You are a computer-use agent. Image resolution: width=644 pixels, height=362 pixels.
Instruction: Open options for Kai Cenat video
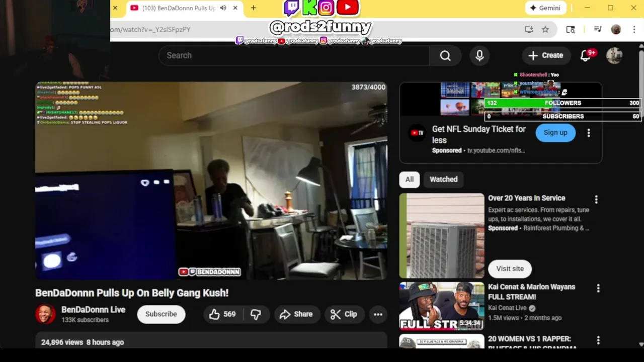tap(598, 289)
